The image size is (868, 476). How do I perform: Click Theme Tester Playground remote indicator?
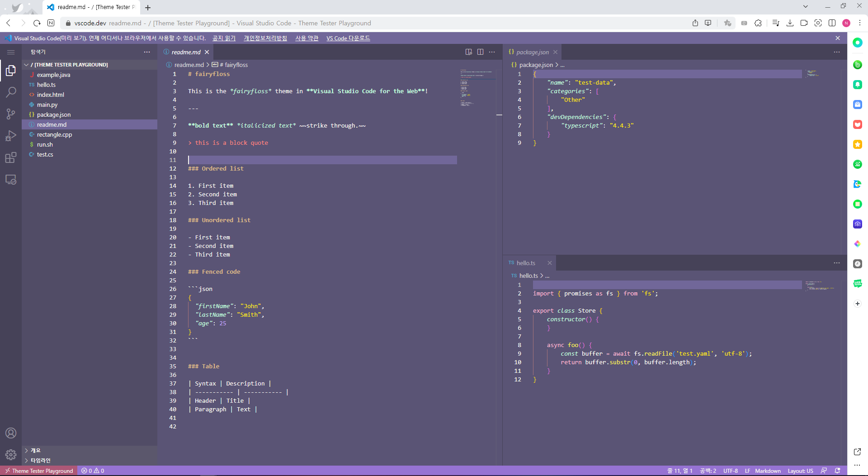click(39, 471)
